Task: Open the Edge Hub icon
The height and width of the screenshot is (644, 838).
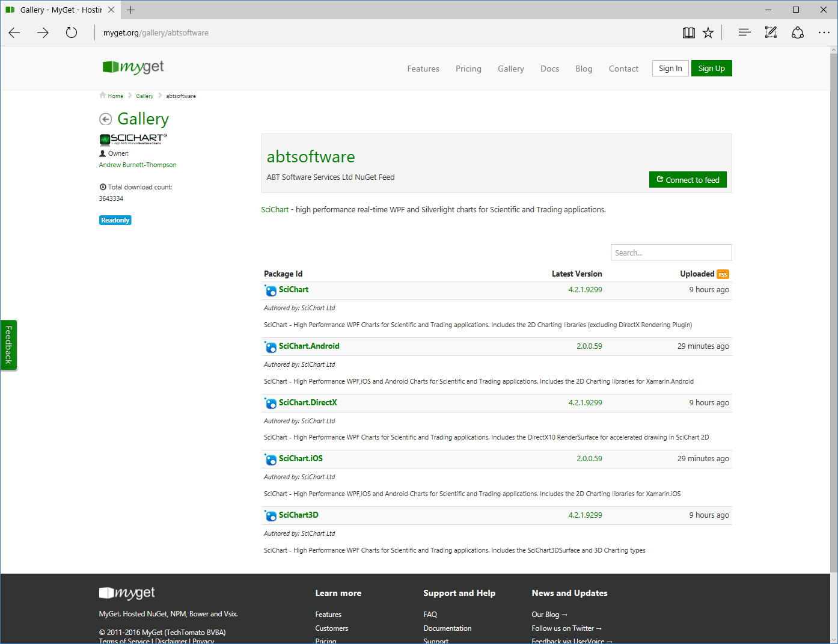Action: tap(744, 33)
